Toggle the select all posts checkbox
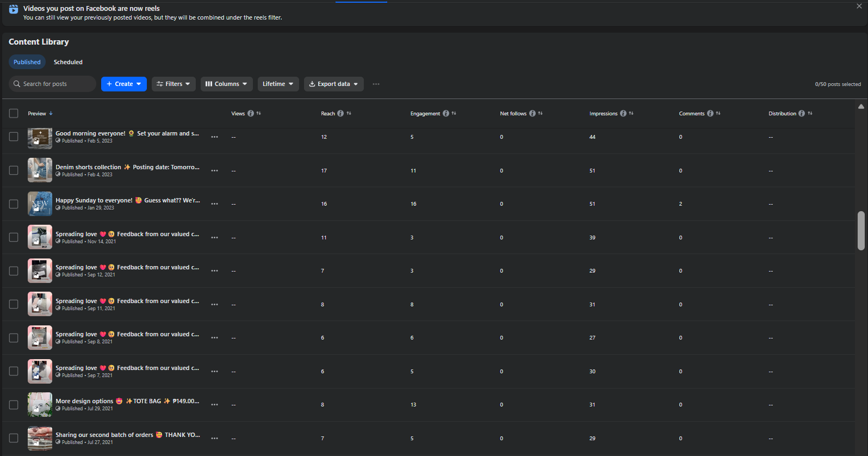 point(14,114)
